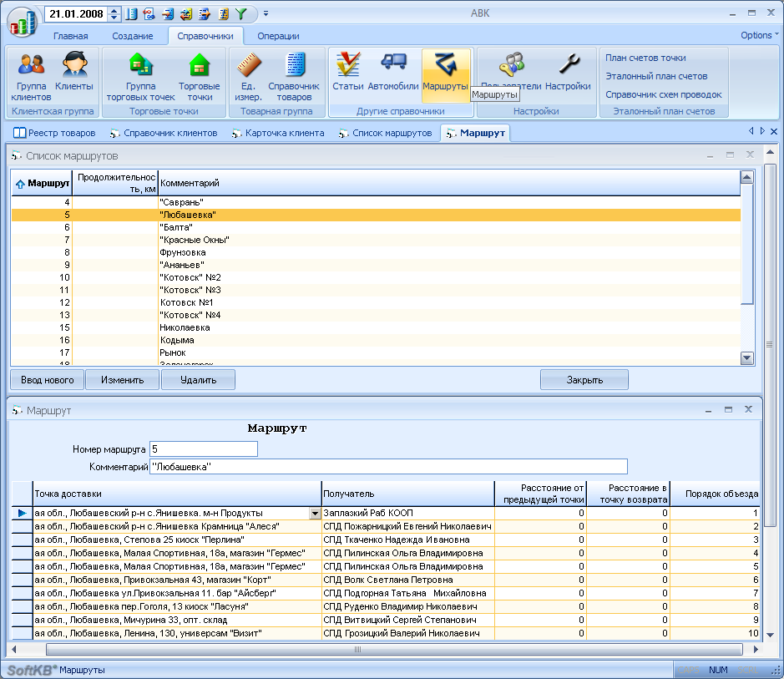784x679 pixels.
Task: Click the Удалить button
Action: (x=198, y=380)
